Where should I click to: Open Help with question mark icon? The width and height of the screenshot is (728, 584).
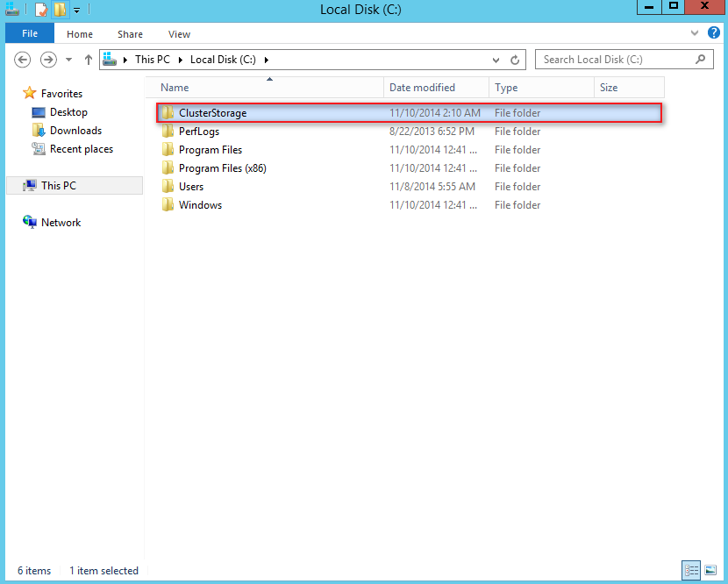[714, 32]
